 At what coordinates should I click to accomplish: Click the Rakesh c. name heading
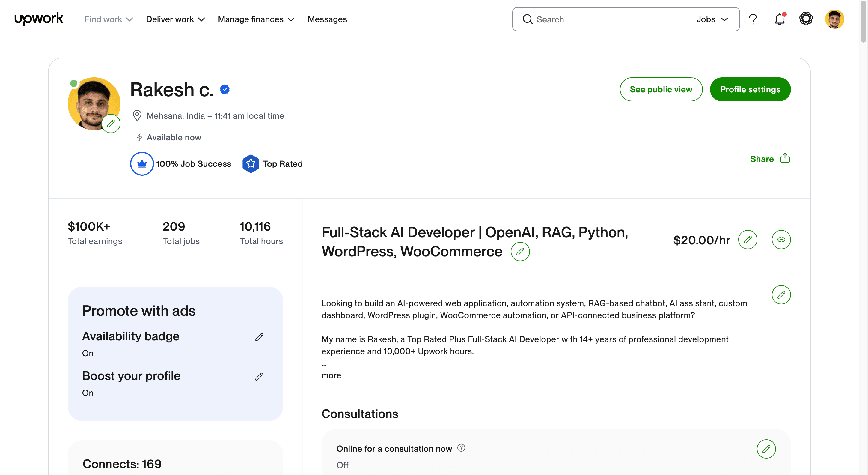click(172, 90)
